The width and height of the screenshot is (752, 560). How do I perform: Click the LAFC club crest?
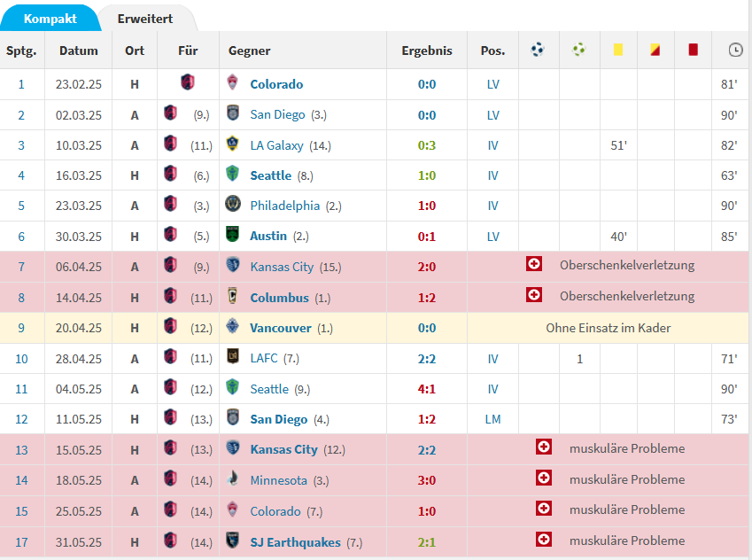click(x=233, y=356)
